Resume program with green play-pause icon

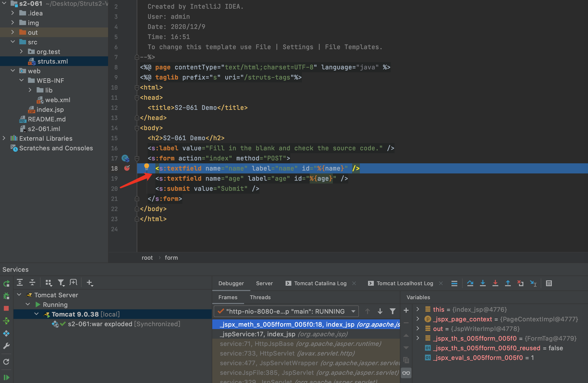tap(6, 377)
